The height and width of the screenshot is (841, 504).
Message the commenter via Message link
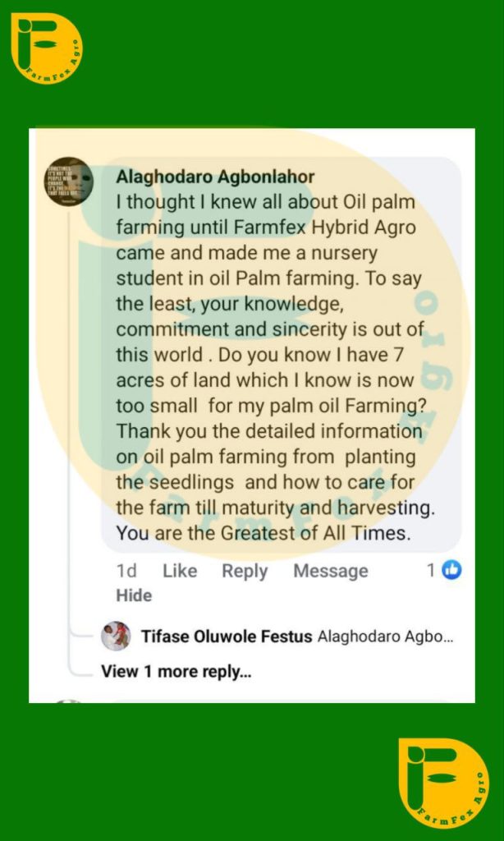[x=330, y=571]
